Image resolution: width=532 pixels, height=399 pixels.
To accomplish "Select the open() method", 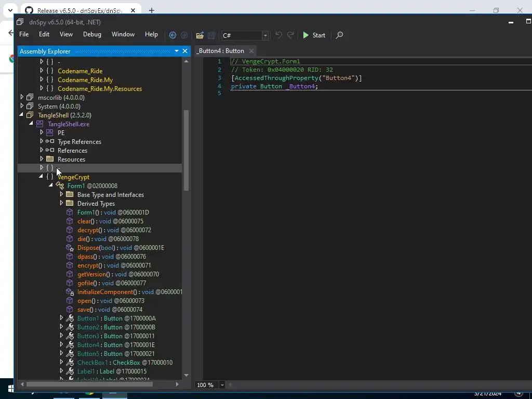I will click(x=111, y=301).
